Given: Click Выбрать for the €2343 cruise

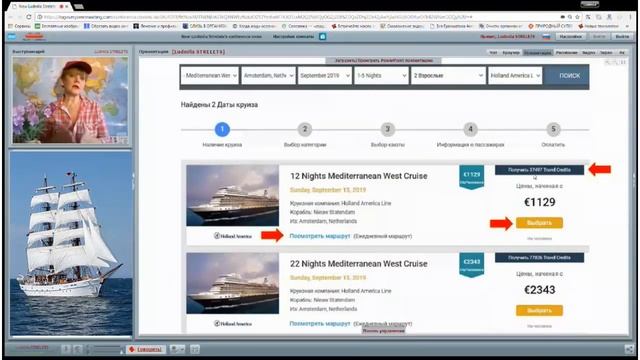Looking at the screenshot, I should (x=539, y=311).
